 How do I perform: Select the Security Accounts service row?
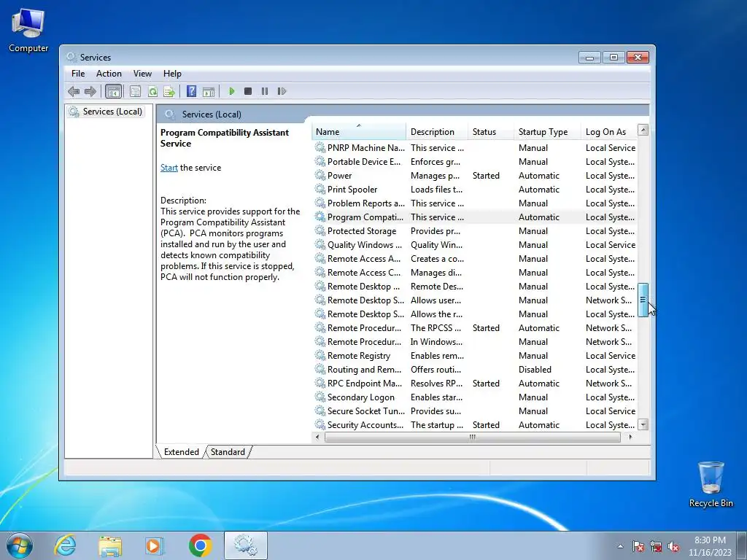[475, 424]
